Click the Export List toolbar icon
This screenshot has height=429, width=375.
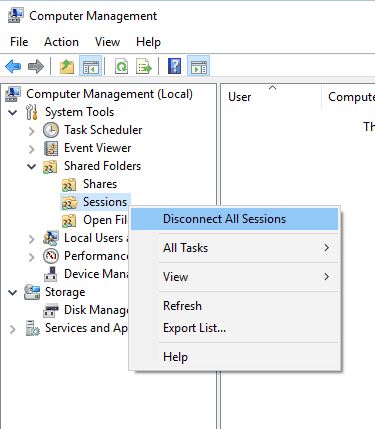144,66
